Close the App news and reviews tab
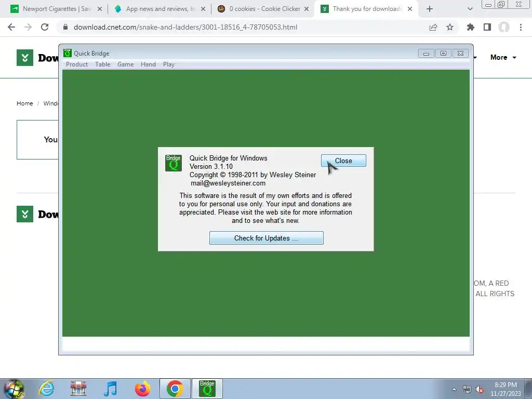The image size is (532, 399). click(x=203, y=9)
